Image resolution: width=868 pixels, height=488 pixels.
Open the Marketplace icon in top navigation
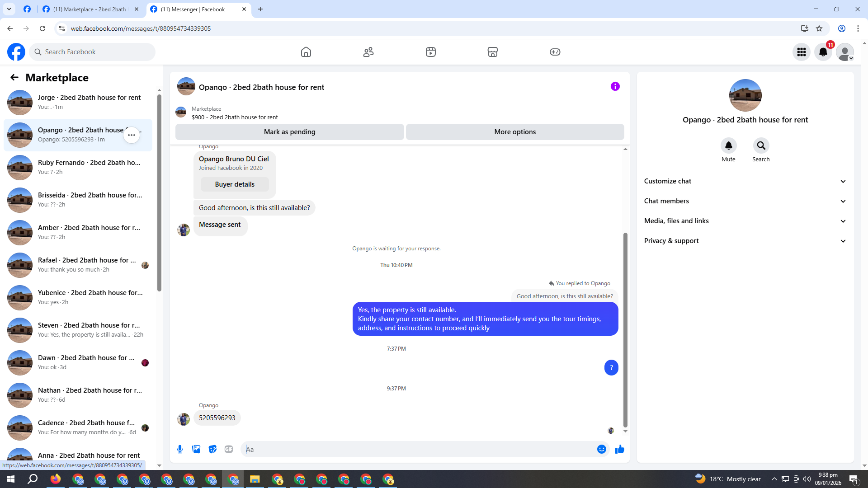point(492,52)
